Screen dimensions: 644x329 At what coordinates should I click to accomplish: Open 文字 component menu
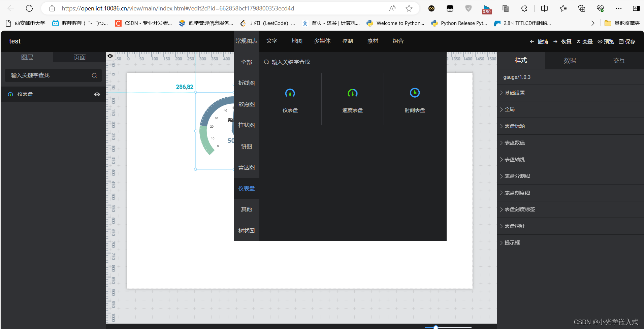(x=271, y=41)
